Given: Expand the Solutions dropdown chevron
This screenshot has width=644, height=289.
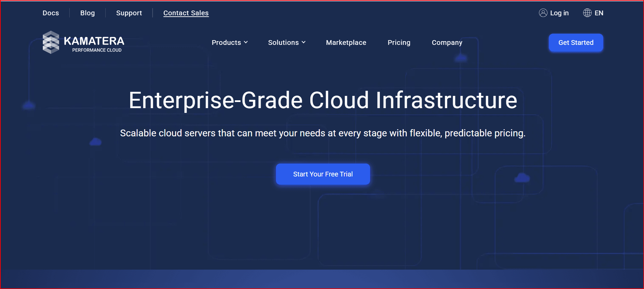Looking at the screenshot, I should pyautogui.click(x=303, y=42).
